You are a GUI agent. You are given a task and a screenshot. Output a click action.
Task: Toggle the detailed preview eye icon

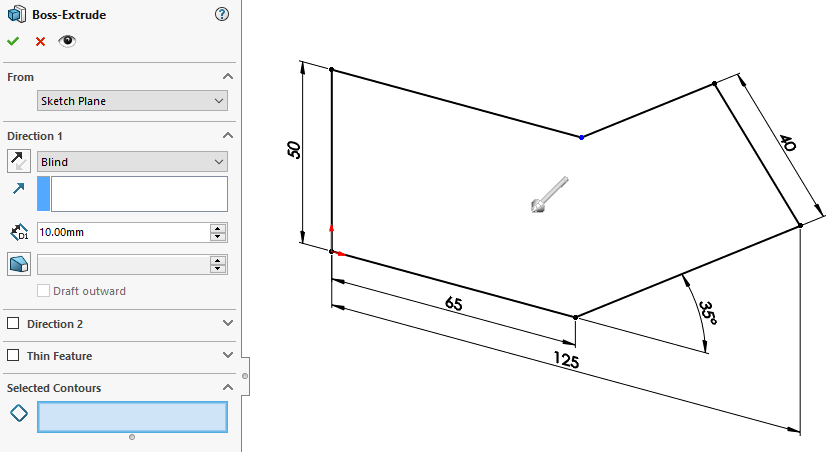pyautogui.click(x=67, y=41)
